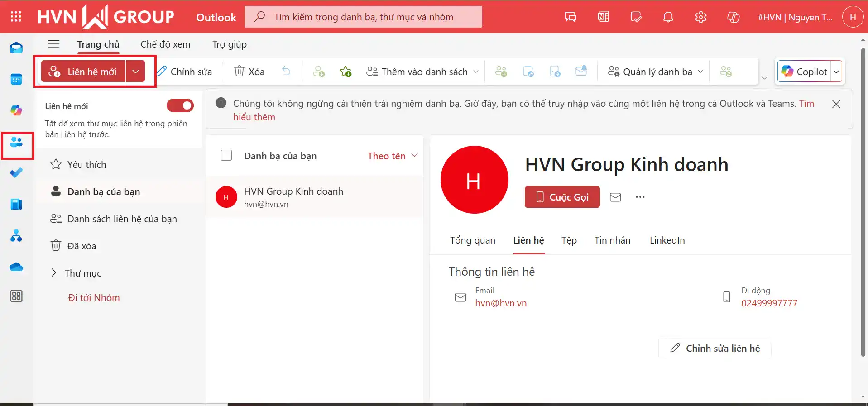
Task: Check the select-all Danh bạ của bạn checkbox
Action: [226, 156]
